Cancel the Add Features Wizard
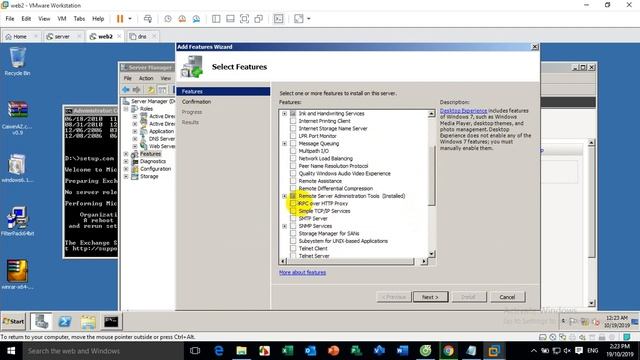The height and width of the screenshot is (360, 640). pyautogui.click(x=507, y=297)
